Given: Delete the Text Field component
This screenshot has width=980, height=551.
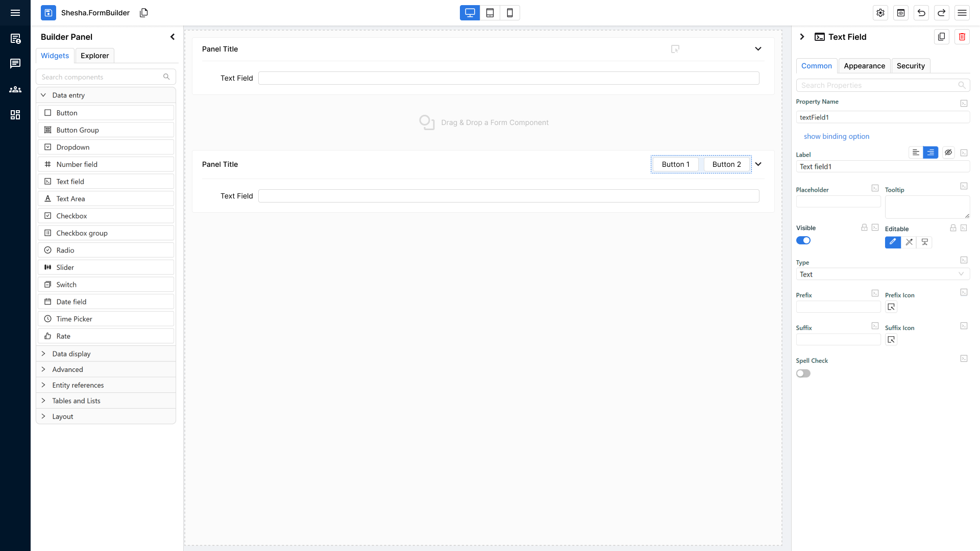Looking at the screenshot, I should click(x=962, y=37).
